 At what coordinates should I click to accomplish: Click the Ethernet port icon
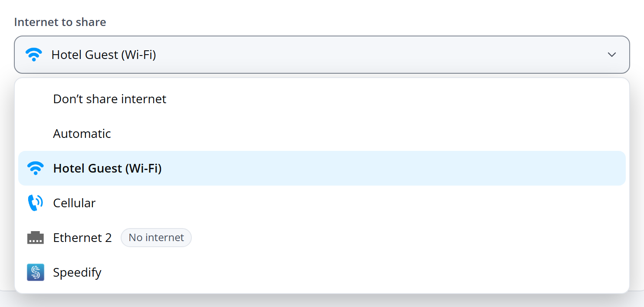(36, 238)
